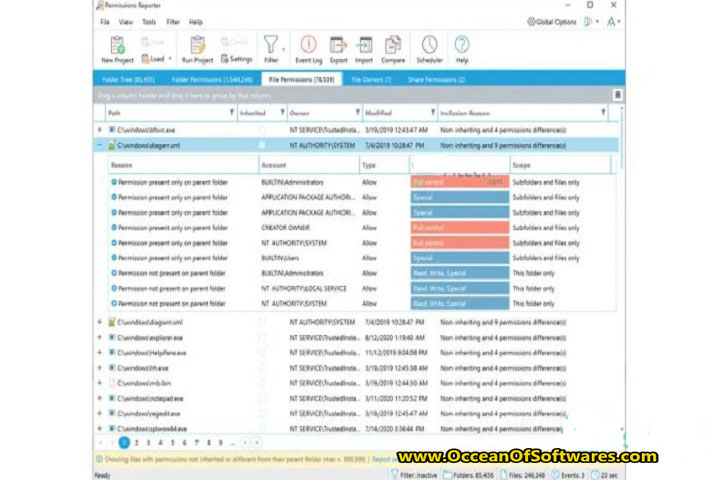The width and height of the screenshot is (720, 480).
Task: Open the Load button dropdown arrow
Action: point(170,59)
